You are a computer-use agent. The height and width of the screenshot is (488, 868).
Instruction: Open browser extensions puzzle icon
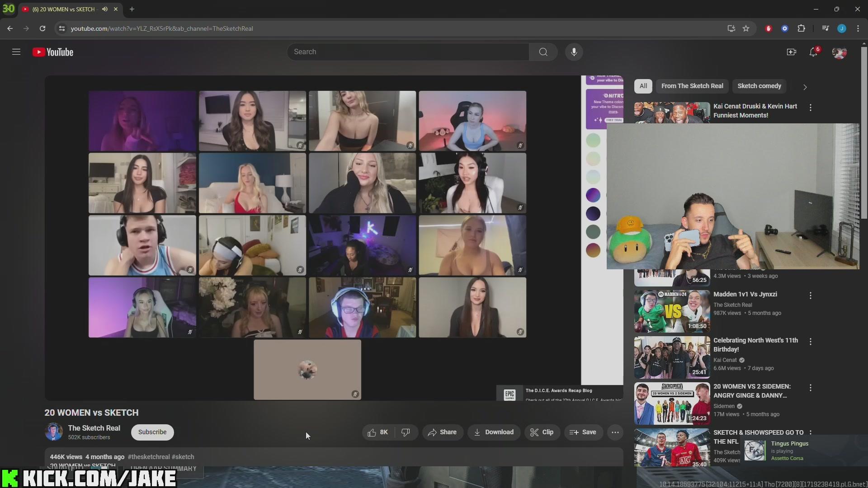pos(801,28)
